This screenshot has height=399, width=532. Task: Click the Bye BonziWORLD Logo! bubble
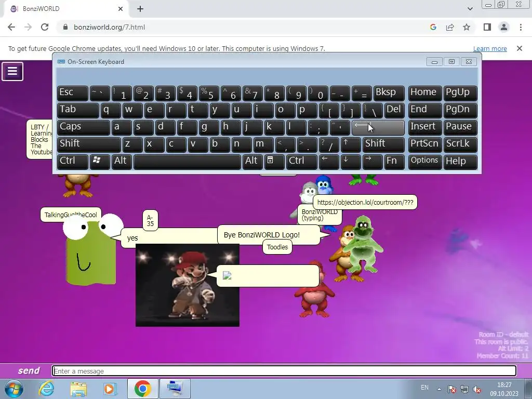(x=268, y=235)
